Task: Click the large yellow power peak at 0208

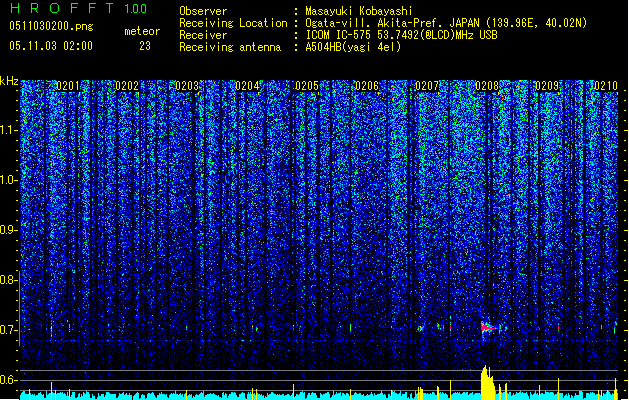Action: [487, 382]
